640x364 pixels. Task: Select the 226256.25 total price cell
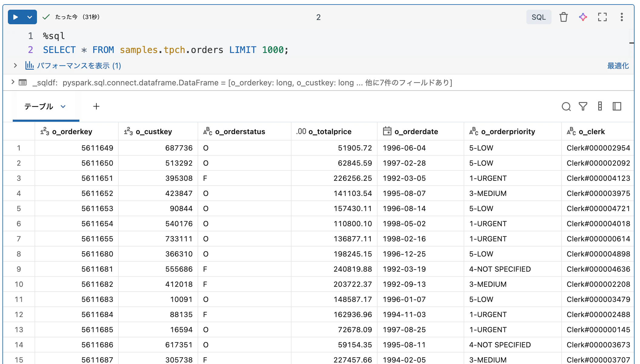(334, 178)
